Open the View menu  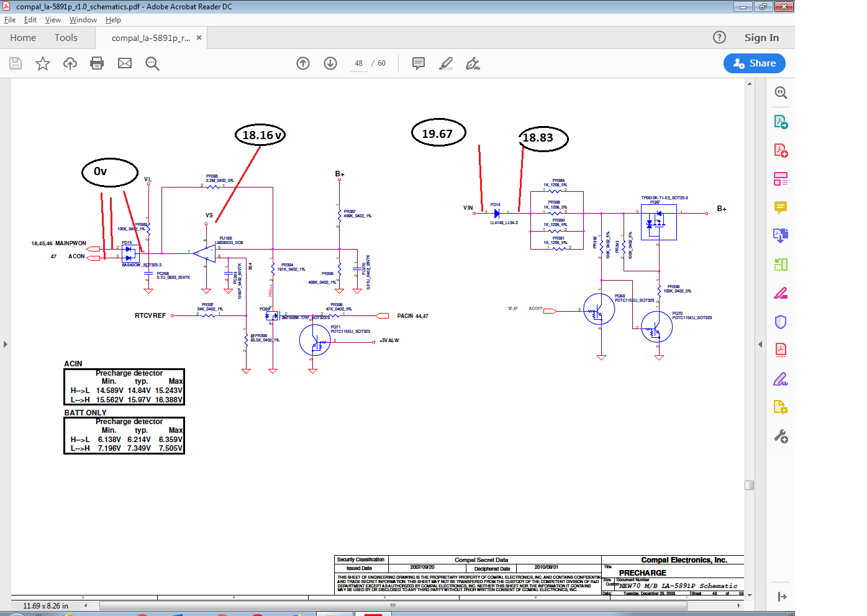coord(53,20)
